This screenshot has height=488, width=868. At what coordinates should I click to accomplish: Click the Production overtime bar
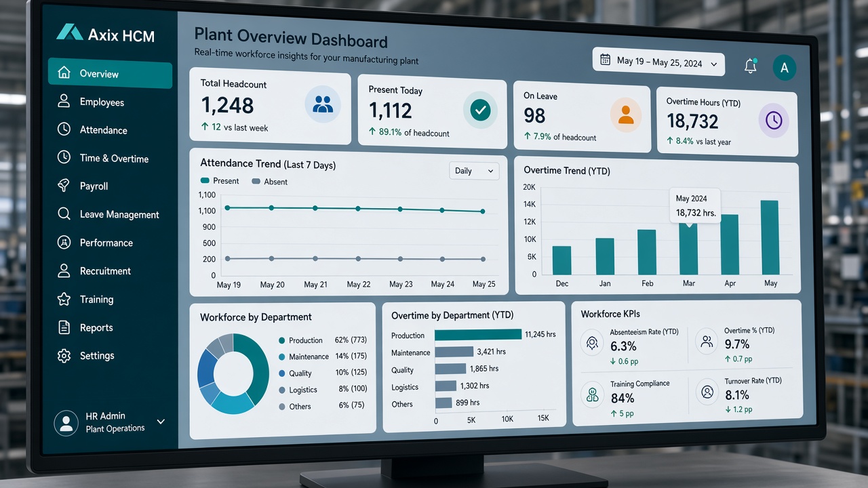478,334
